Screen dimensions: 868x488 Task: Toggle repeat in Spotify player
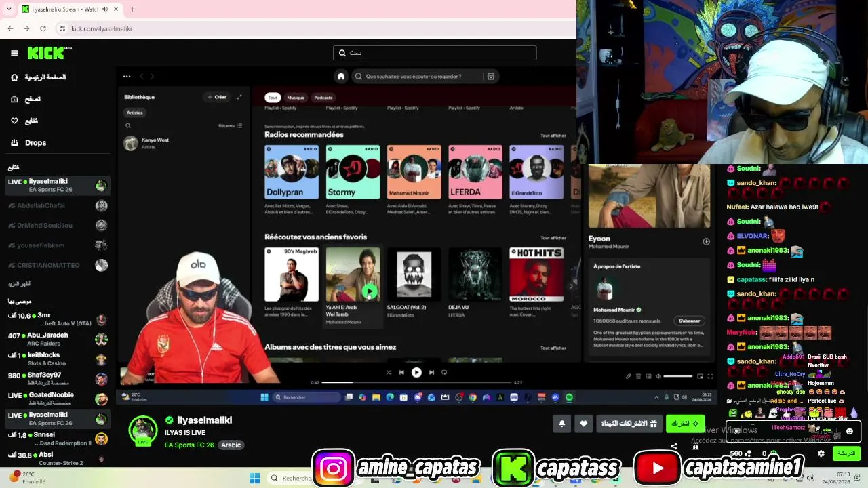pyautogui.click(x=444, y=372)
